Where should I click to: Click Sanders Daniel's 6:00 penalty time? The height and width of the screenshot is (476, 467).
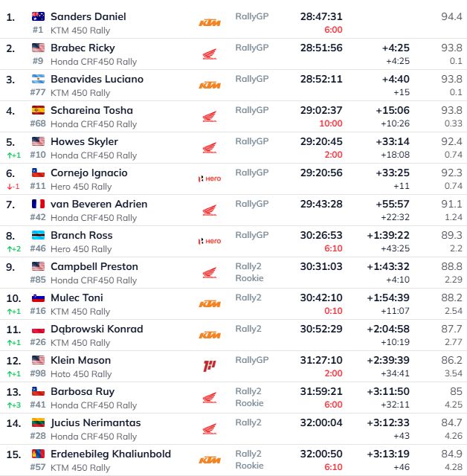333,30
